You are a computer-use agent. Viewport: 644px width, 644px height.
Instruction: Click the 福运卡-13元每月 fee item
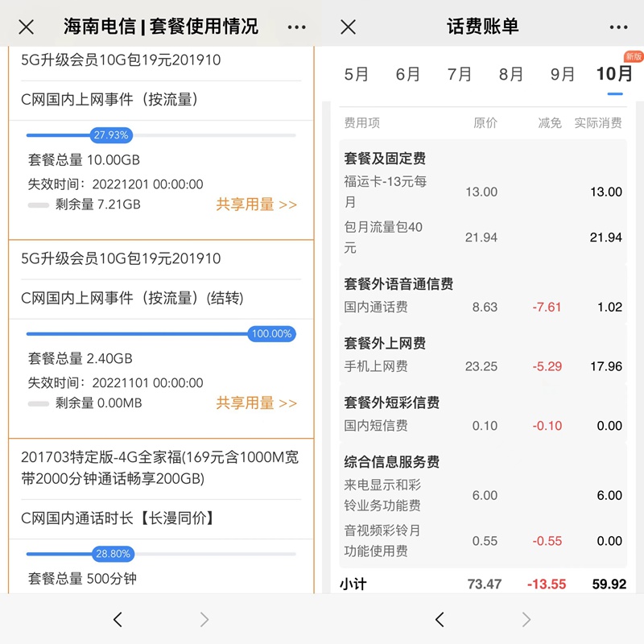coord(386,192)
